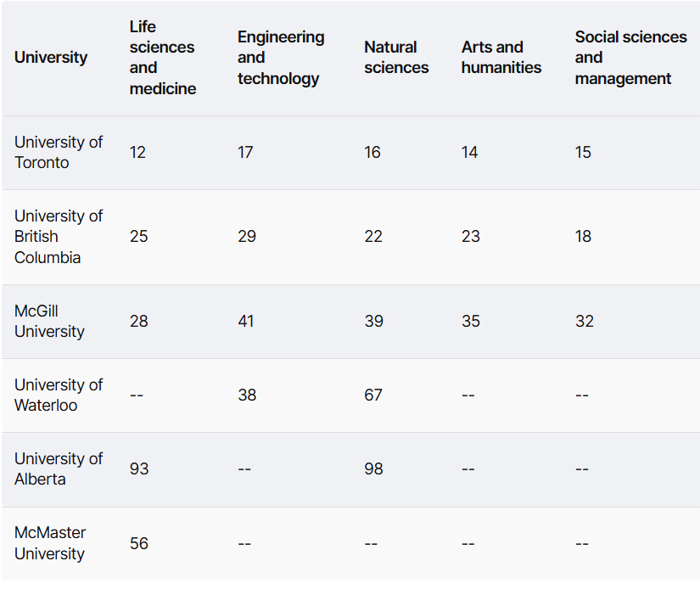Select the McGill University row label
The image size is (700, 589).
(49, 322)
